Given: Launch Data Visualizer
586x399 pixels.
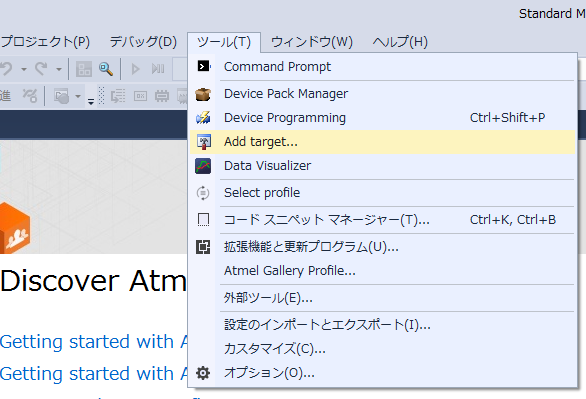Looking at the screenshot, I should click(382, 166).
